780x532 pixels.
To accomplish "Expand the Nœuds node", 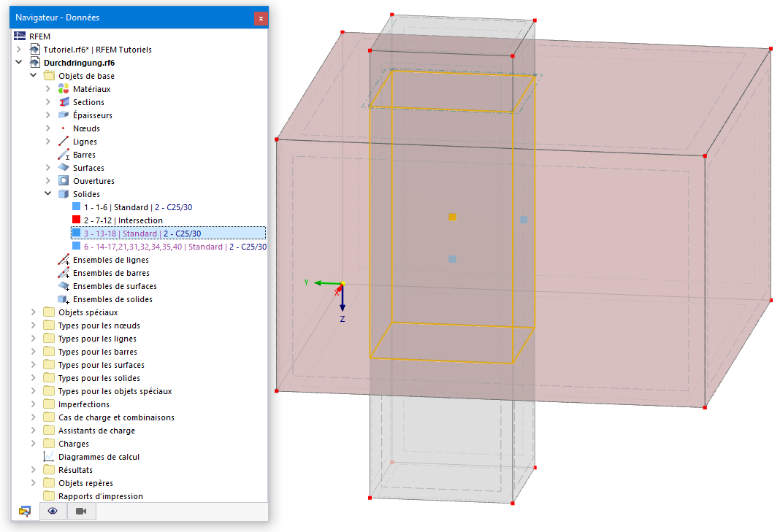I will pyautogui.click(x=47, y=128).
